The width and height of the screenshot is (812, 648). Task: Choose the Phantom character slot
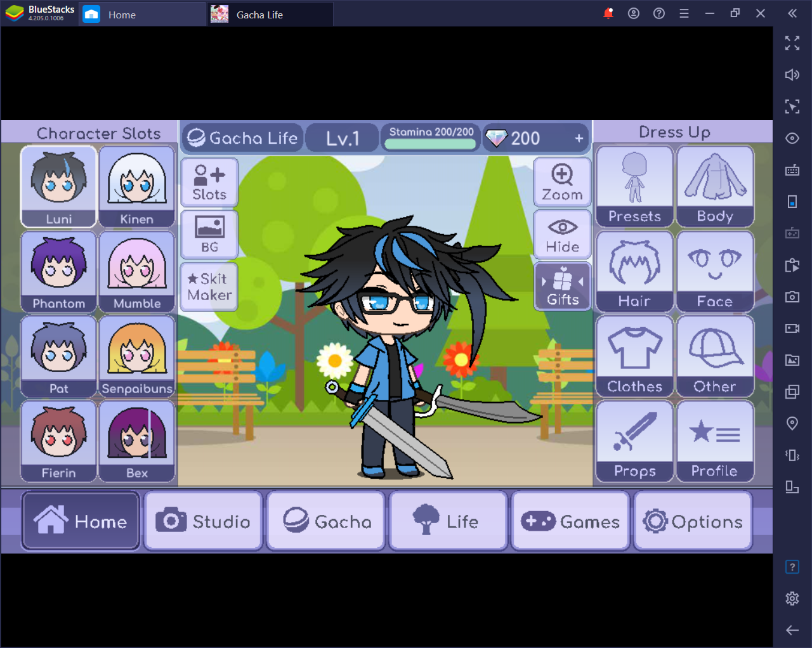(x=58, y=272)
